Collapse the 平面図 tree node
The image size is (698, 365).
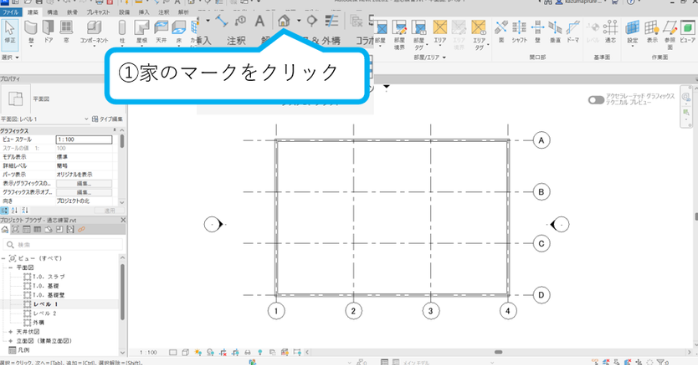11,268
